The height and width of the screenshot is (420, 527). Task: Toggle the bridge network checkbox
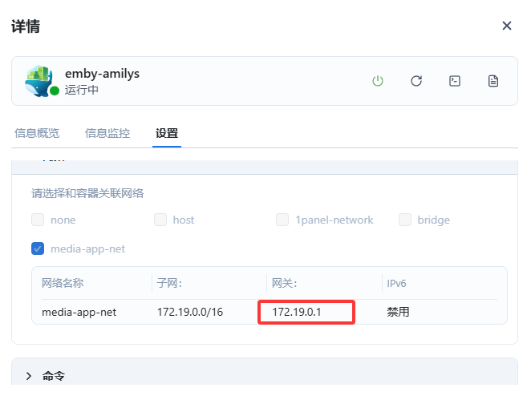click(405, 220)
